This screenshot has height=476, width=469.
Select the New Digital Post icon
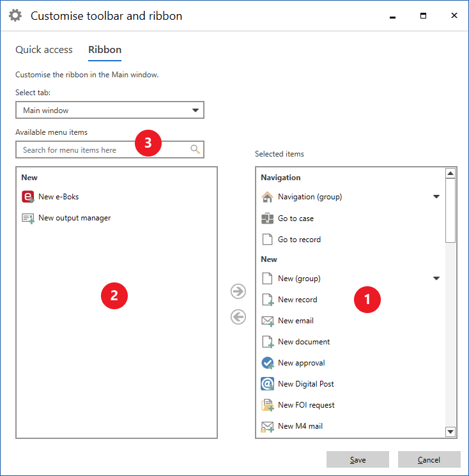(268, 384)
